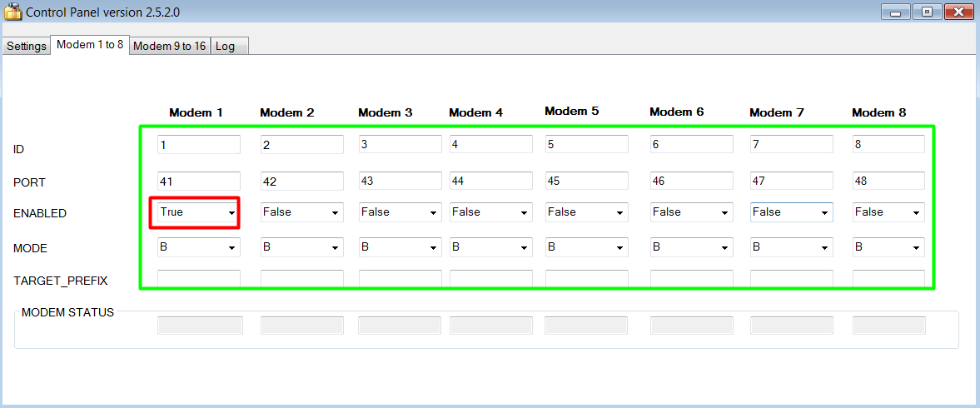Click the Modem 1 ID field

[x=198, y=144]
